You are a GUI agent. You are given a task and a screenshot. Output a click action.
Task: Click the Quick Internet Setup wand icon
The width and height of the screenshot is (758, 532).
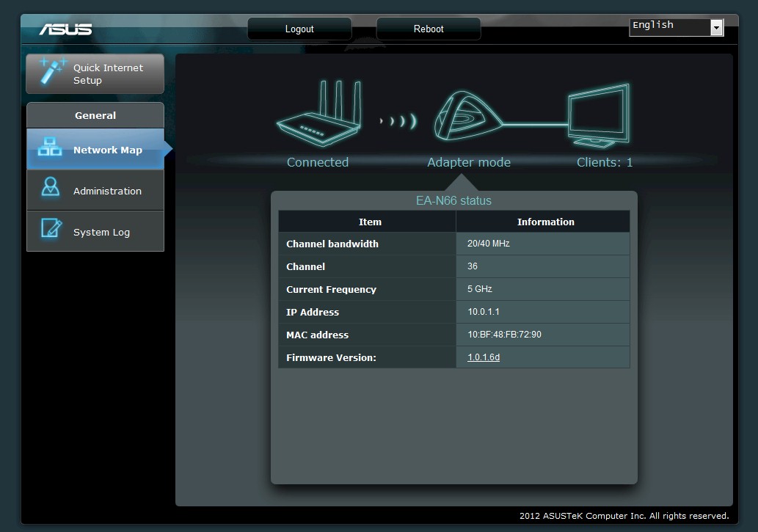(x=52, y=71)
